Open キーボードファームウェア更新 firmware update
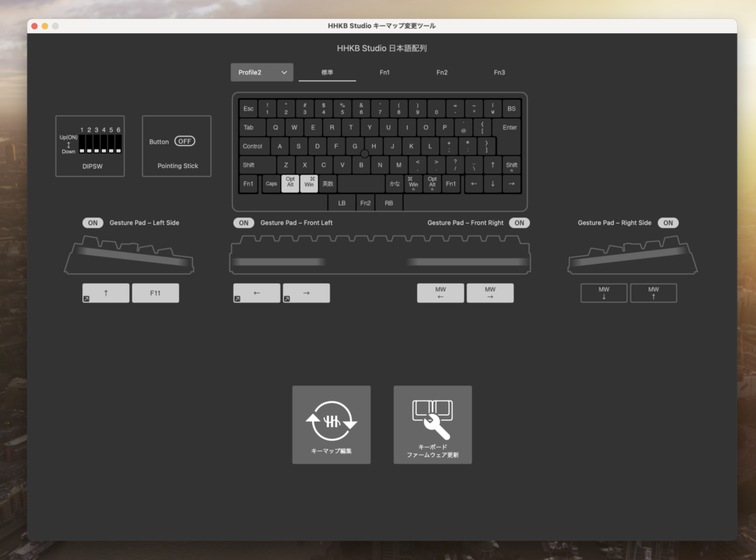This screenshot has width=756, height=560. point(432,424)
